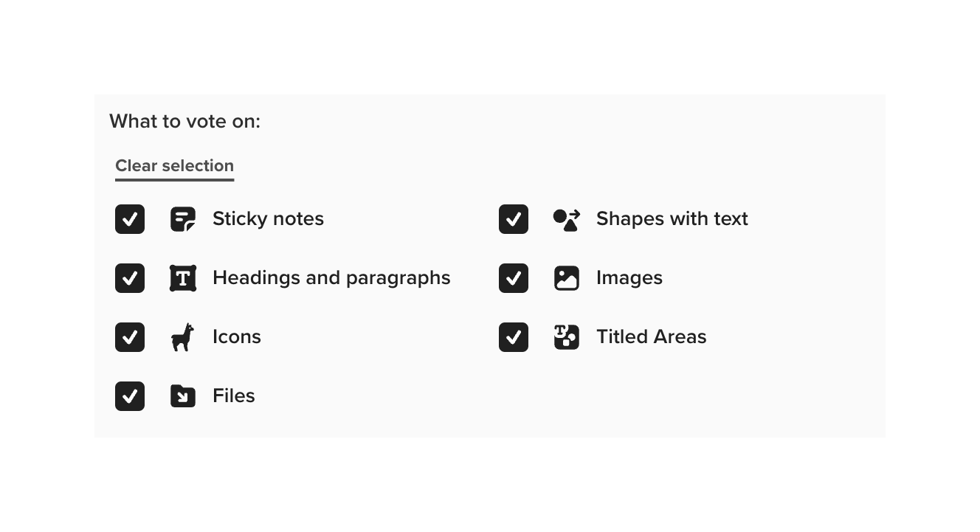Select the Titled Areas label text
This screenshot has height=532, width=980.
(x=652, y=337)
